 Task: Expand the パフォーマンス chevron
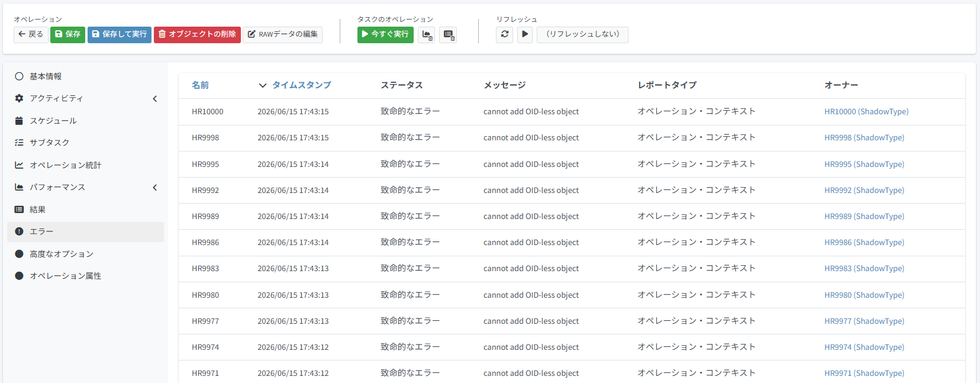(155, 188)
